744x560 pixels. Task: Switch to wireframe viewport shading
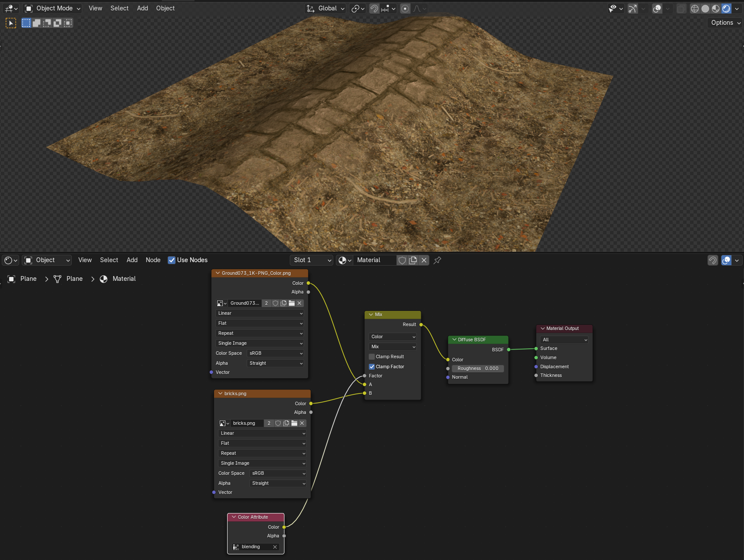click(695, 9)
